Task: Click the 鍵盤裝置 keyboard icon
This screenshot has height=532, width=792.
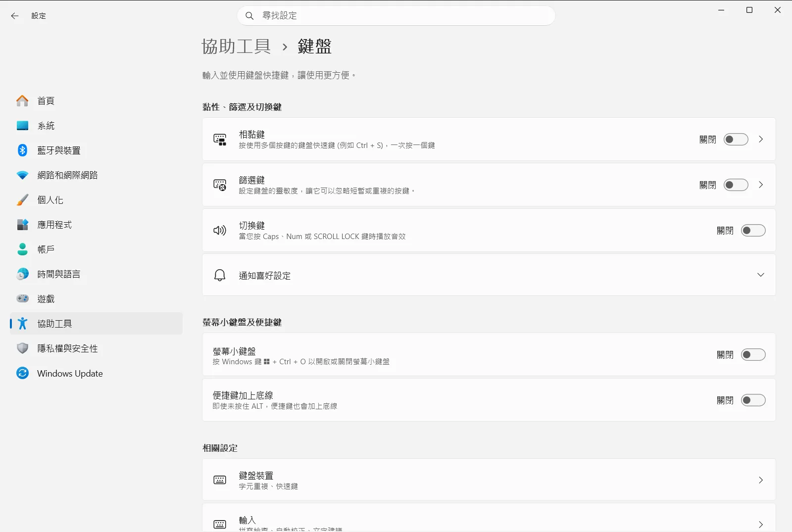Action: coord(220,480)
